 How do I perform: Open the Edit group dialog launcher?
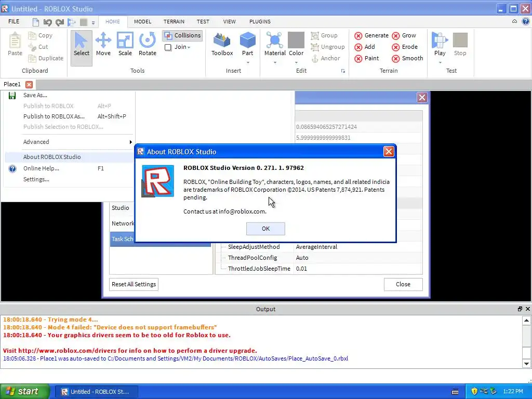pyautogui.click(x=343, y=71)
